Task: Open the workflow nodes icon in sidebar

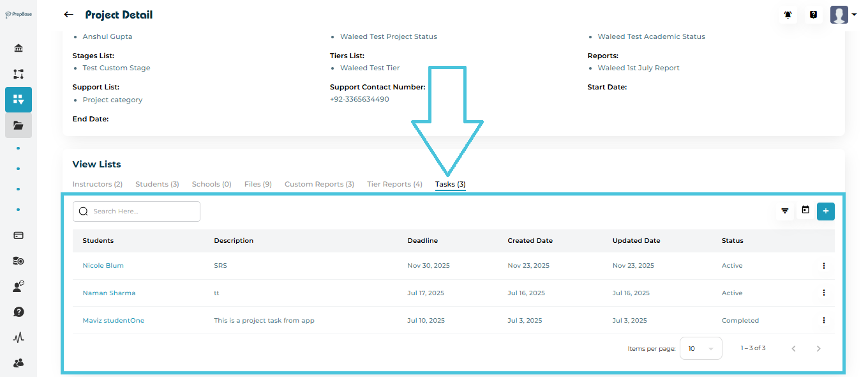Action: [19, 74]
